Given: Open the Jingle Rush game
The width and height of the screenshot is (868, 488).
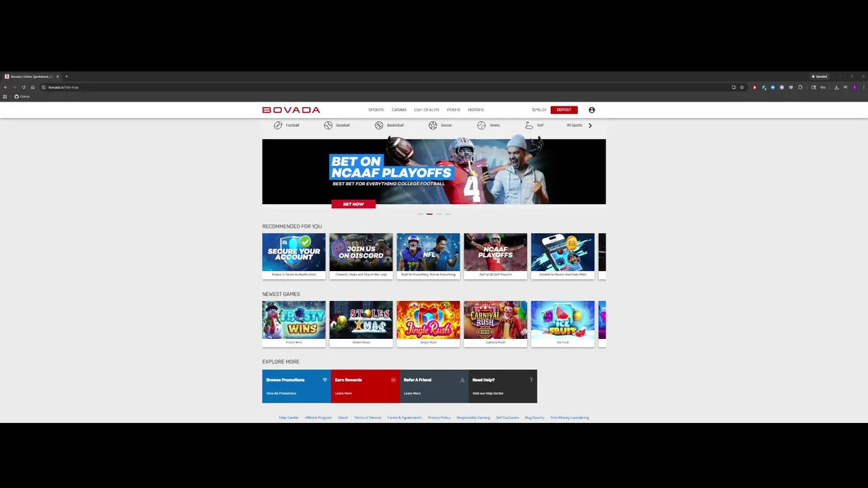Looking at the screenshot, I should (428, 323).
